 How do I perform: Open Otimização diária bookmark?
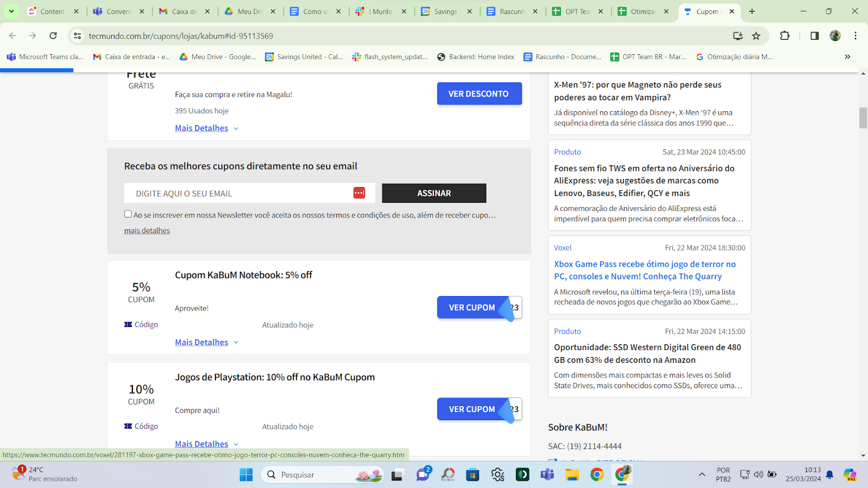coord(734,56)
